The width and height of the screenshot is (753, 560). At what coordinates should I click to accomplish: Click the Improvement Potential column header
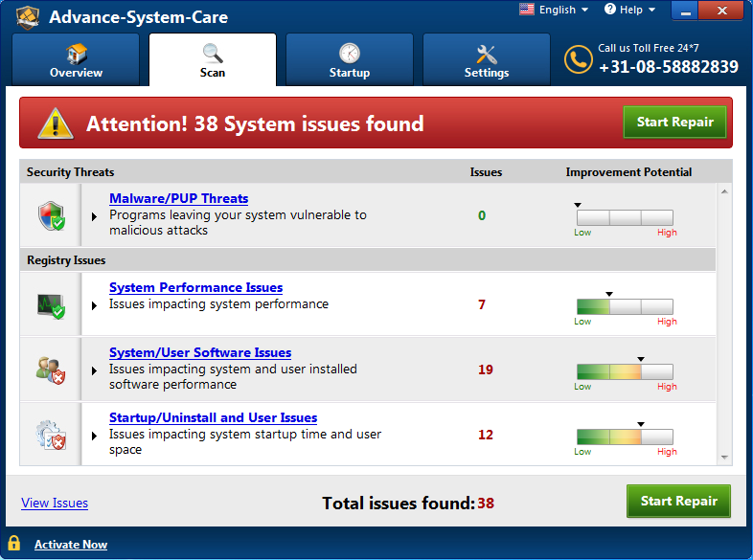[628, 171]
